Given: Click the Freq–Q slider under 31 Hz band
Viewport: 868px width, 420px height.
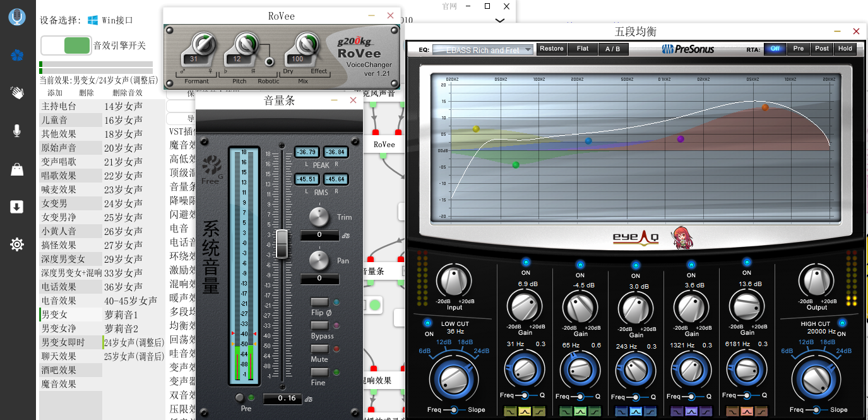Looking at the screenshot, I should [x=524, y=396].
